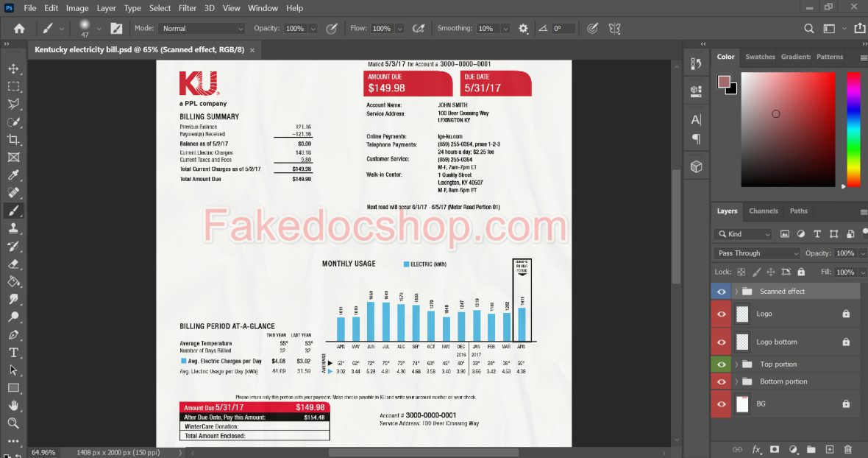Click the foreground color swatch
Screen dimensions: 868x458
[724, 82]
